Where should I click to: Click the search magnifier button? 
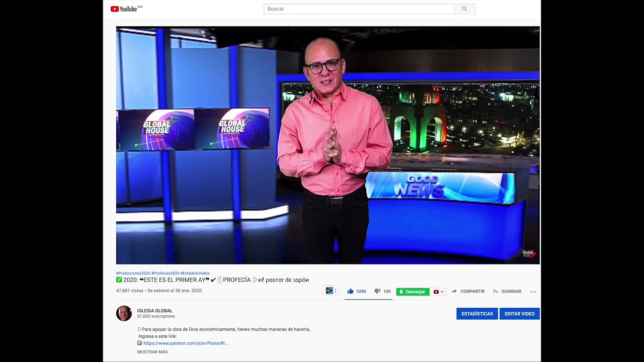pos(464,9)
